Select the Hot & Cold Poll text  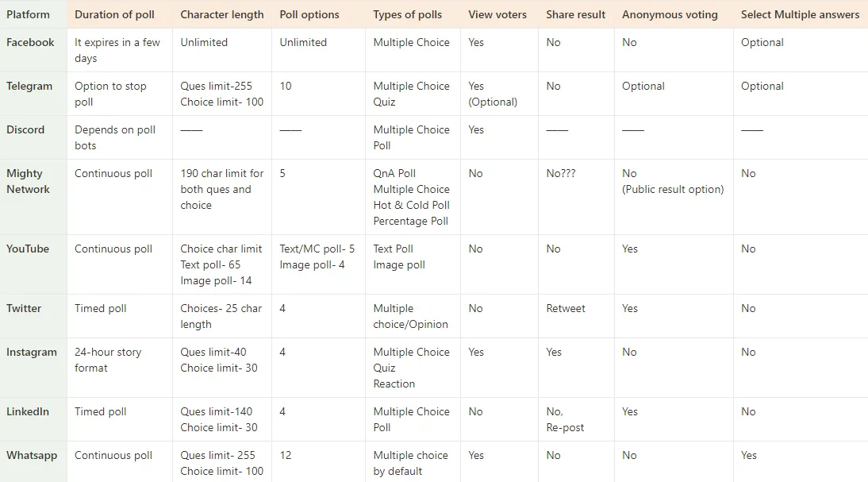411,205
